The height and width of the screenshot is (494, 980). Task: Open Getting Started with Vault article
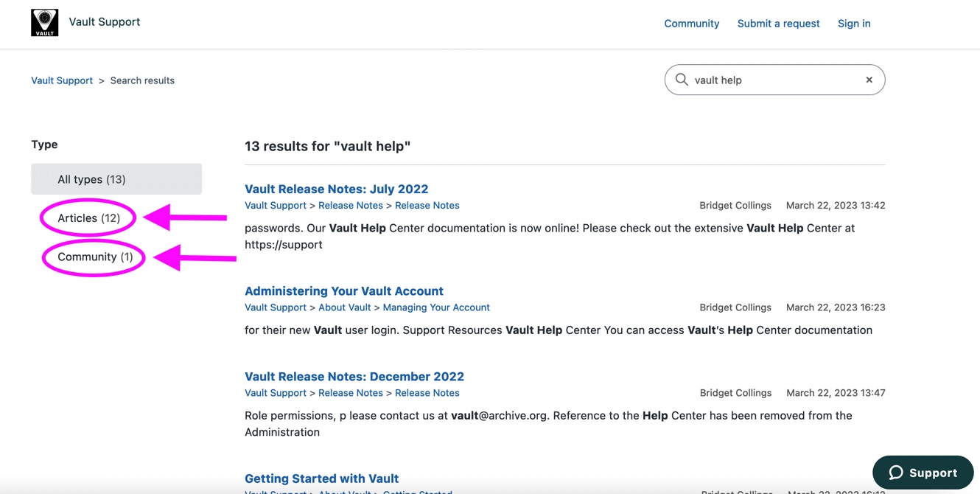(x=321, y=479)
